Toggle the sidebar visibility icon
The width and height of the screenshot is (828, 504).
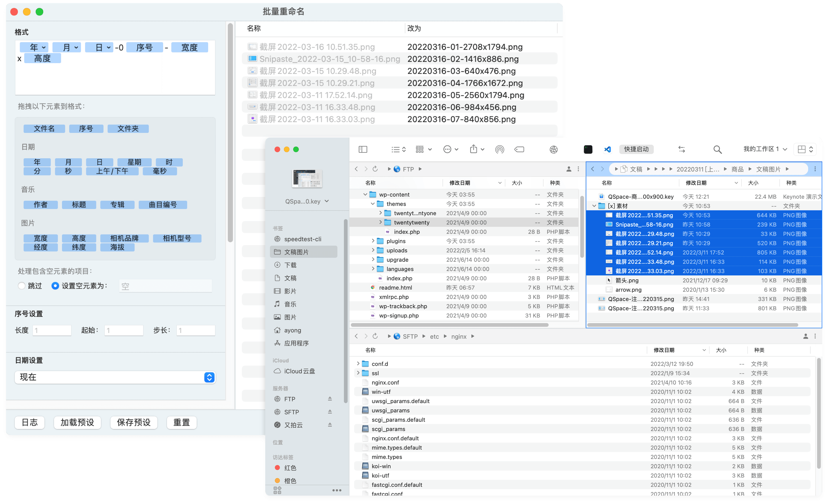[363, 149]
